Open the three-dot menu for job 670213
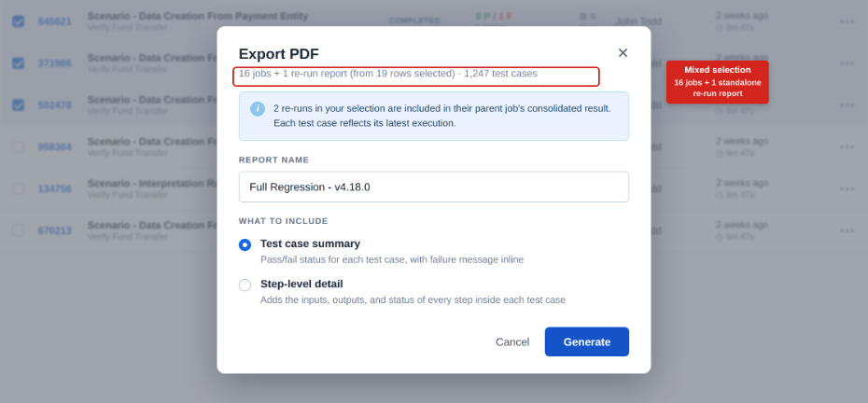This screenshot has height=403, width=868. click(x=847, y=230)
